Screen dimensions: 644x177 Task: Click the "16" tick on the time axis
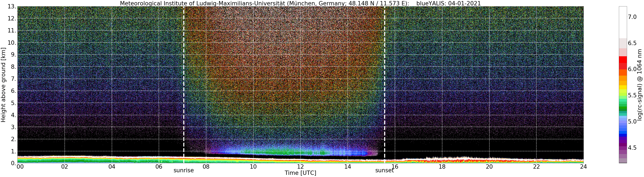click(395, 166)
